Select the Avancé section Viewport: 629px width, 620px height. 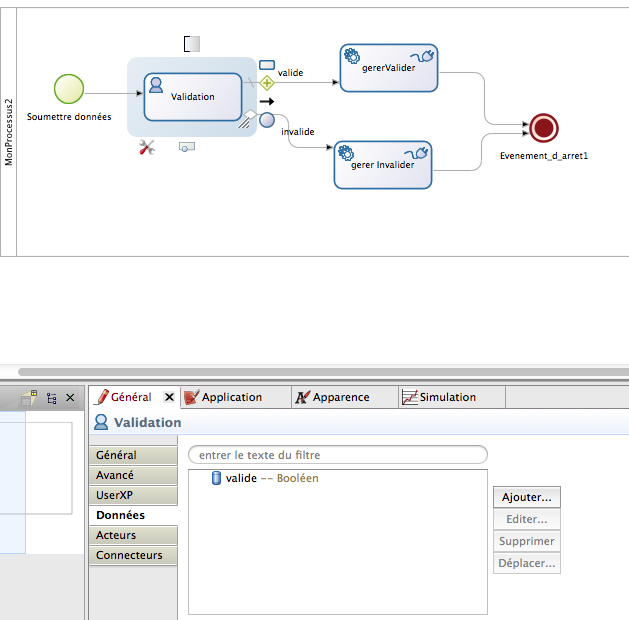(115, 475)
